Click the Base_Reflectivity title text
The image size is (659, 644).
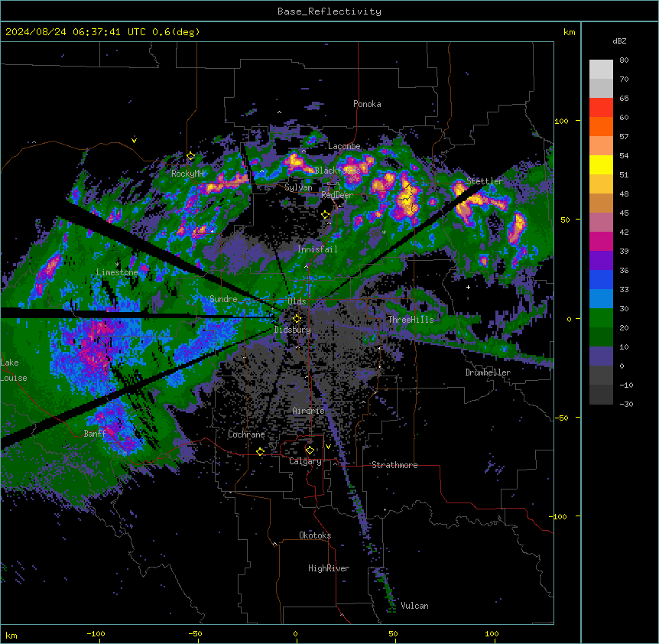click(329, 11)
